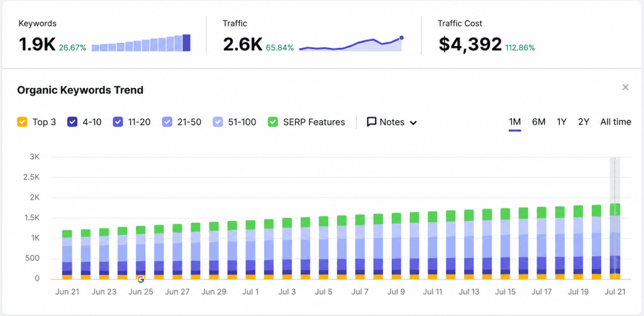Toggle the 4-10 positions checkbox
Image resolution: width=644 pixels, height=316 pixels.
[72, 122]
